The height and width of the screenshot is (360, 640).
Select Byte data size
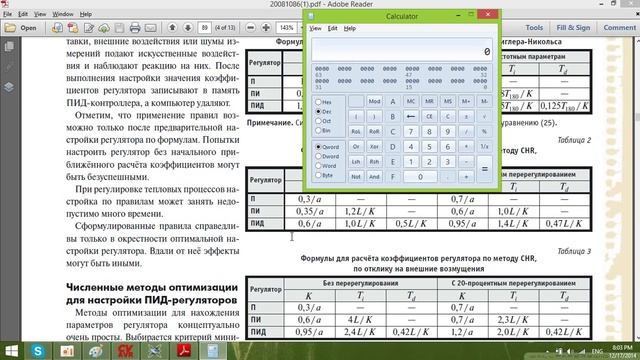click(x=324, y=175)
